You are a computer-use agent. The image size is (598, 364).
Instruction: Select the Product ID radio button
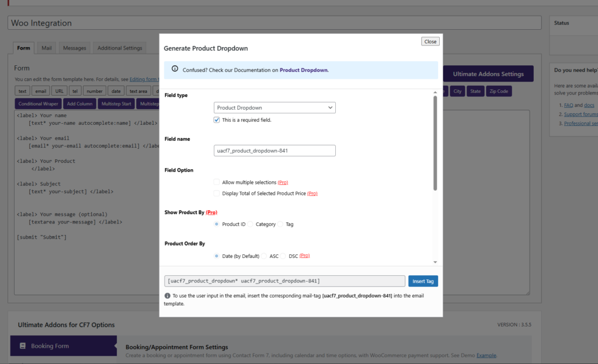pyautogui.click(x=217, y=224)
